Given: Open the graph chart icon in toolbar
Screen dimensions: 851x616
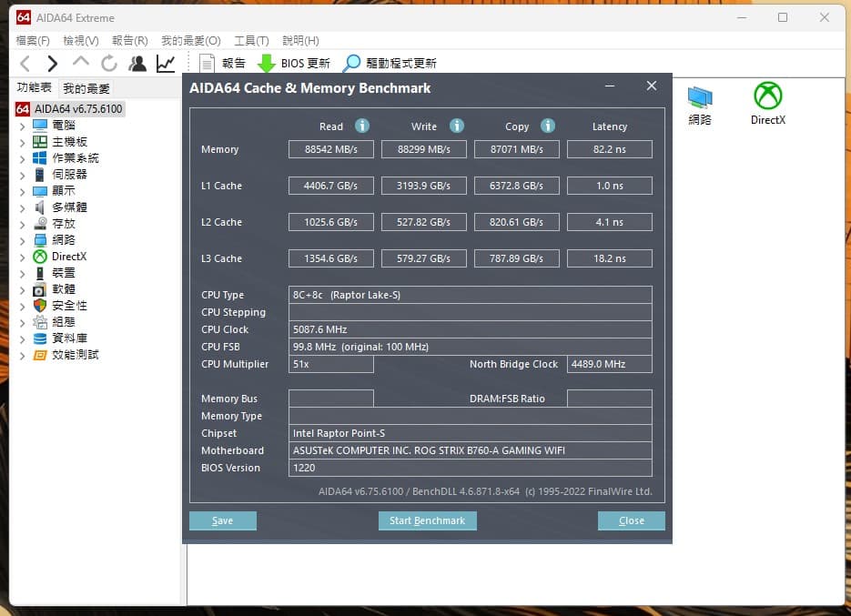Looking at the screenshot, I should pos(166,64).
